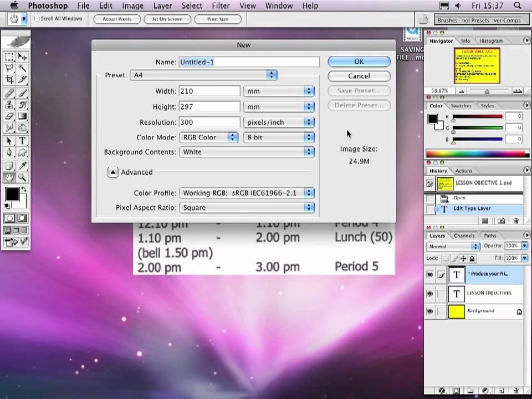Switch to the Actions tab
This screenshot has width=532, height=399.
point(463,171)
